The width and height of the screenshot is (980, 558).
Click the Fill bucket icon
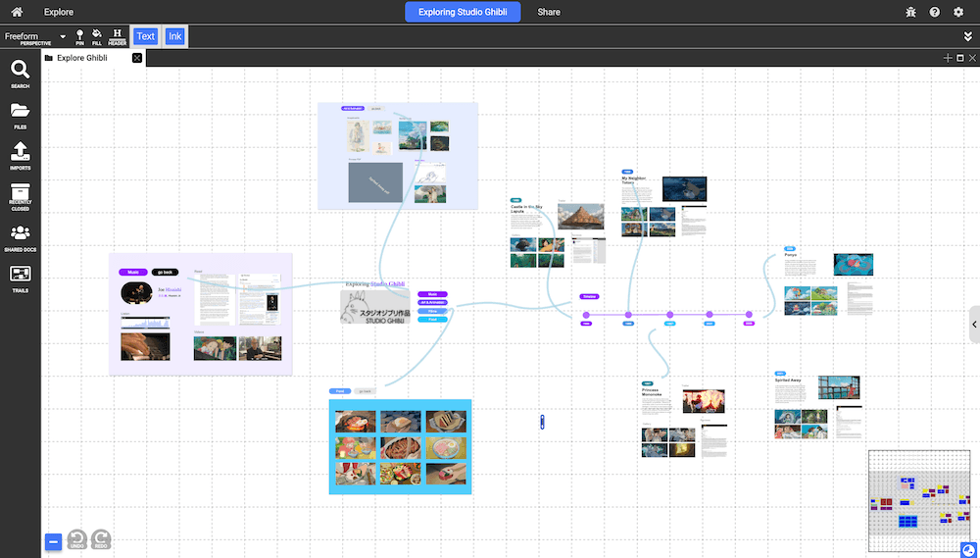click(97, 37)
